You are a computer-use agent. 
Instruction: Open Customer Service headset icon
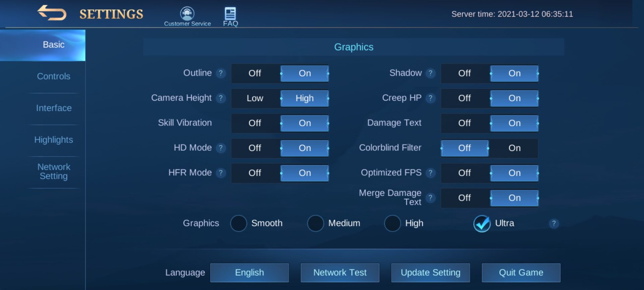point(187,14)
